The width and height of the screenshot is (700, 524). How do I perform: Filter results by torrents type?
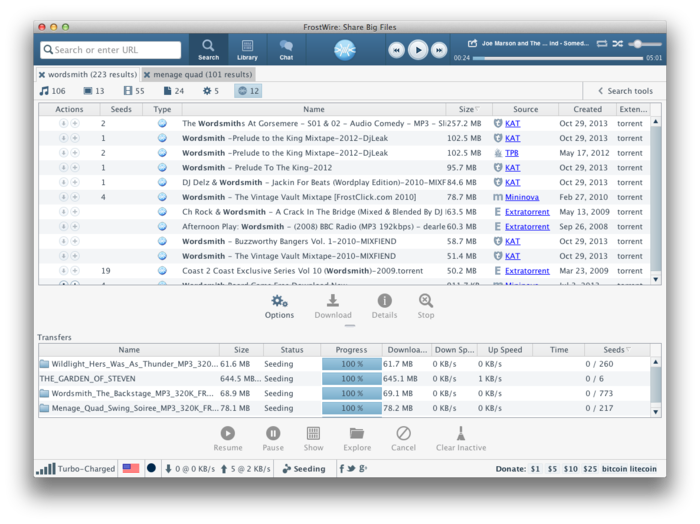[x=248, y=91]
